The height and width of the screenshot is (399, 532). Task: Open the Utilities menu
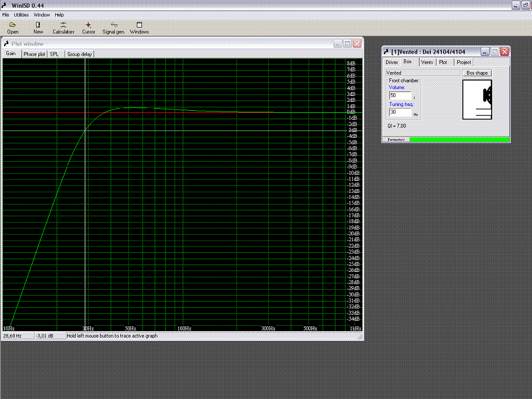click(x=21, y=15)
